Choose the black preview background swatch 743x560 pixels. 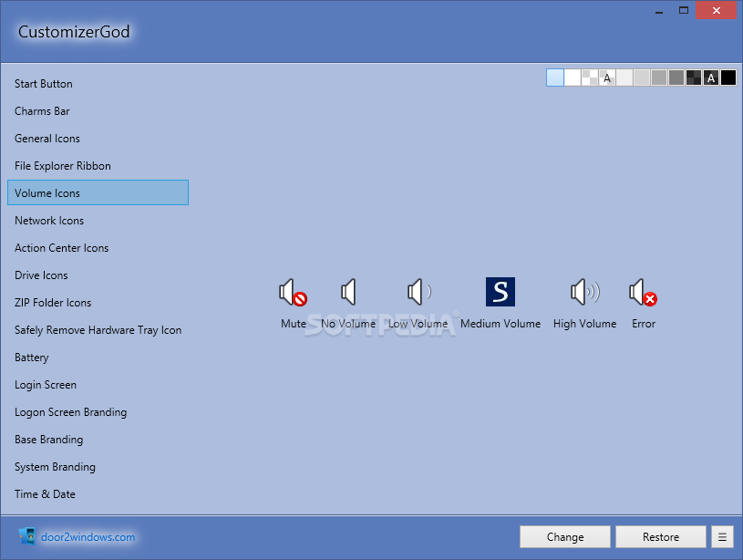[728, 78]
